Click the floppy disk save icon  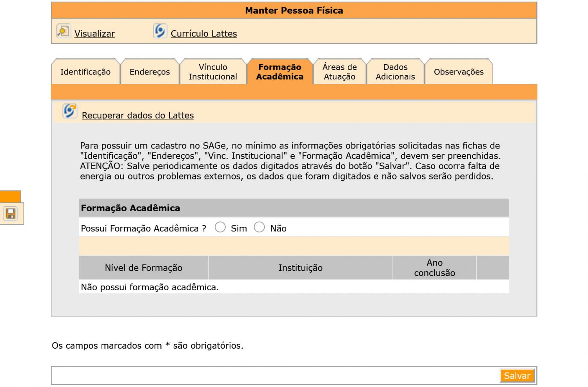click(11, 213)
